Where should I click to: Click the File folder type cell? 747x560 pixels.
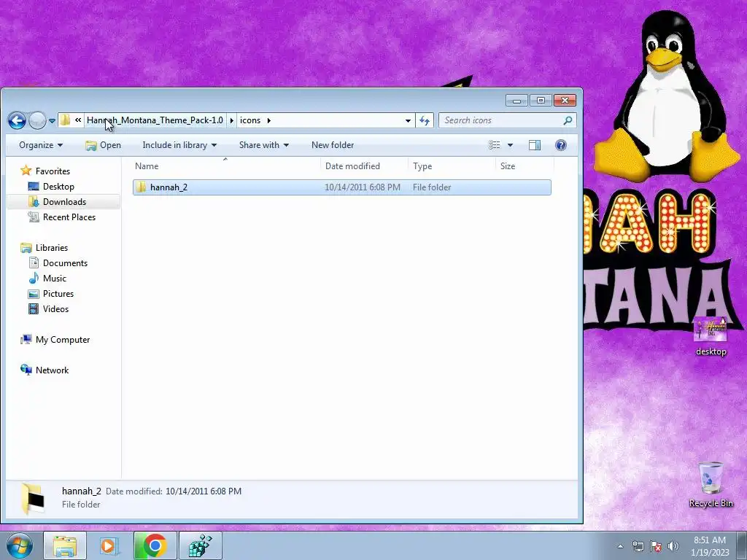432,187
